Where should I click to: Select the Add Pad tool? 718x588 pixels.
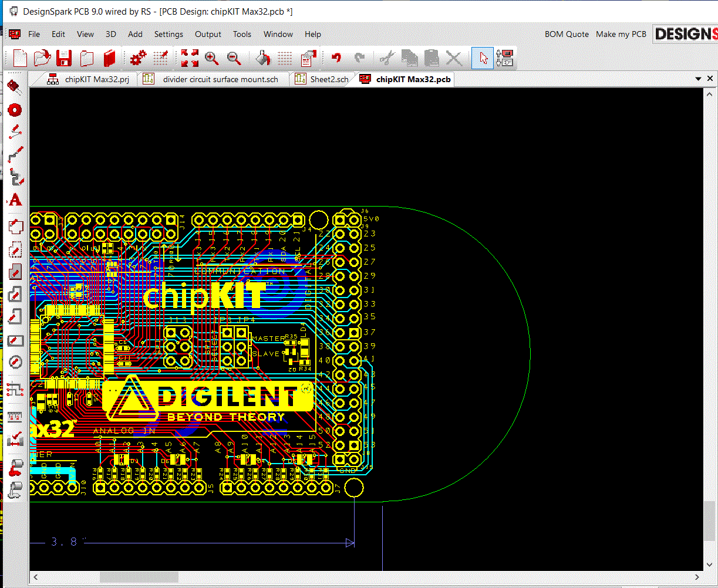(15, 110)
